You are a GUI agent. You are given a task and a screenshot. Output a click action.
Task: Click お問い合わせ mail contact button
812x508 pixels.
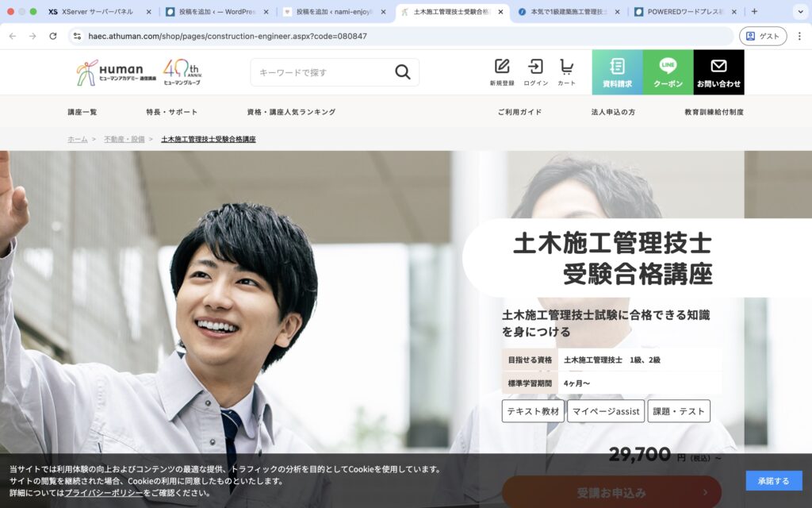[x=718, y=72]
